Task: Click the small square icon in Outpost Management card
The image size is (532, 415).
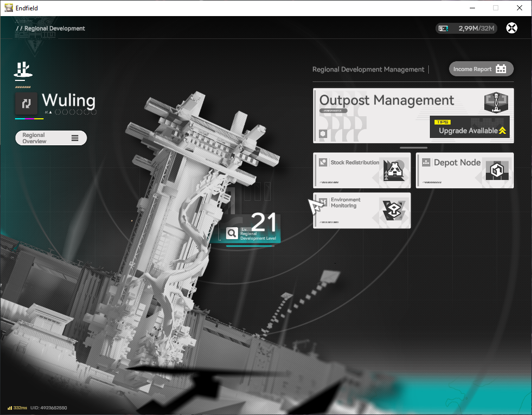Action: click(x=323, y=134)
